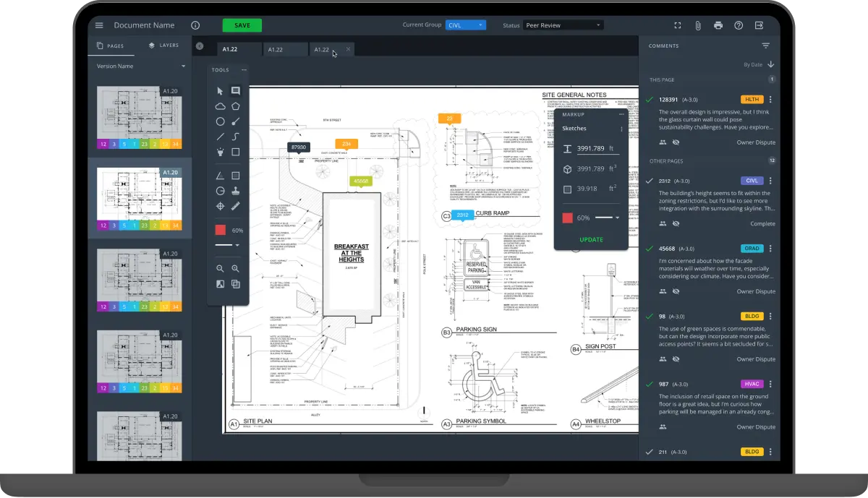Viewport: 868px width, 498px height.
Task: Select the circle shape tool
Action: tap(220, 121)
